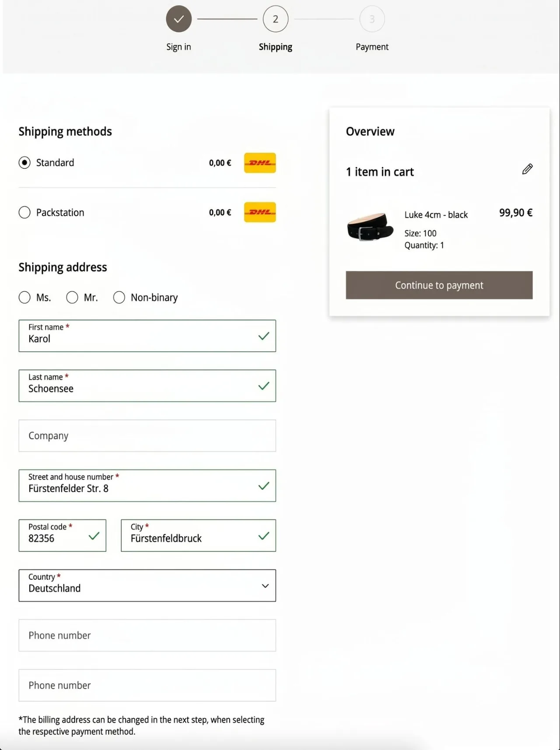The height and width of the screenshot is (750, 560).
Task: Select the Packstation shipping method
Action: tap(24, 213)
